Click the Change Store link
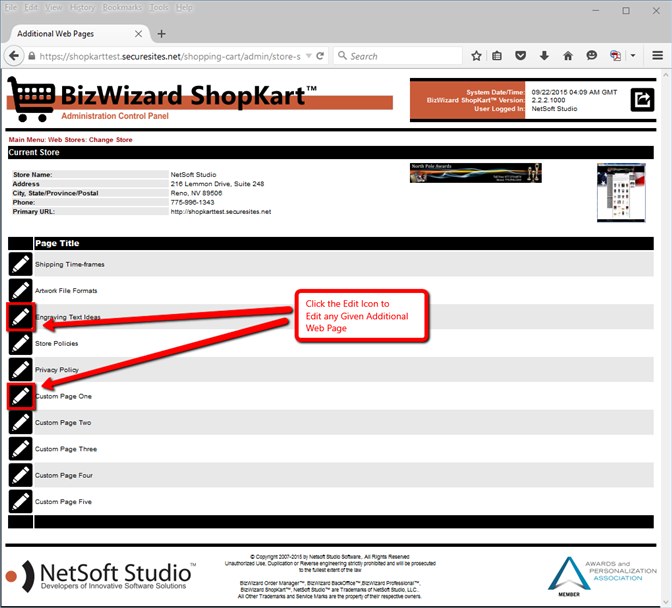 [111, 140]
